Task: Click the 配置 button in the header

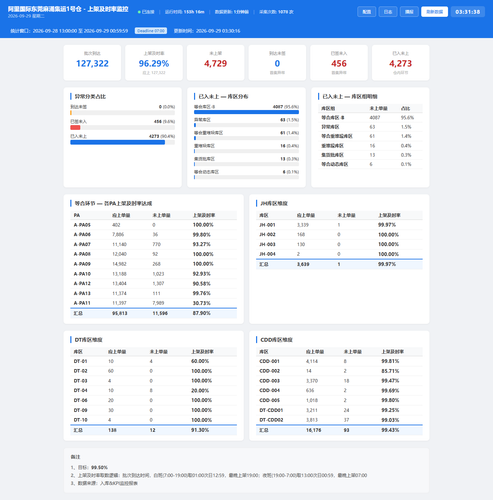Action: 367,12
